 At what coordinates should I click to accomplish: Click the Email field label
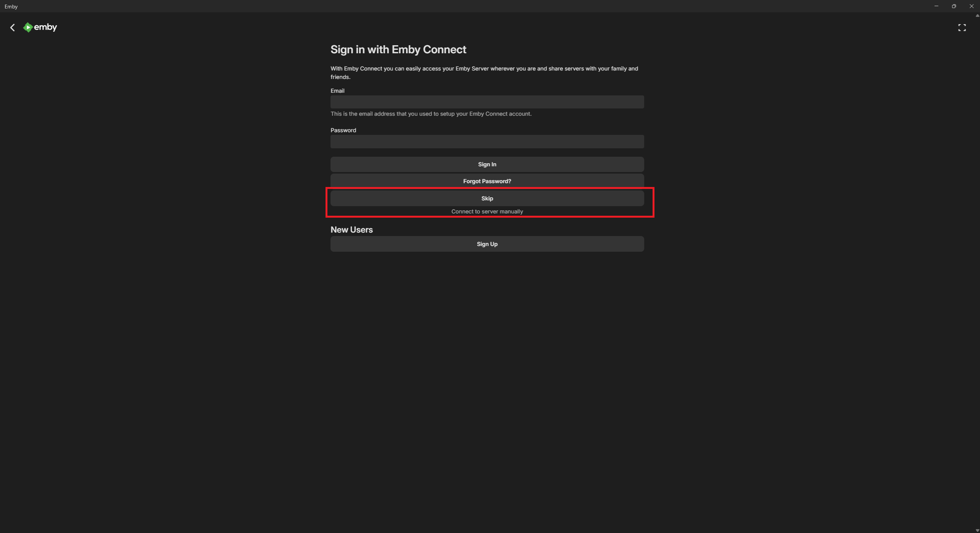tap(337, 91)
